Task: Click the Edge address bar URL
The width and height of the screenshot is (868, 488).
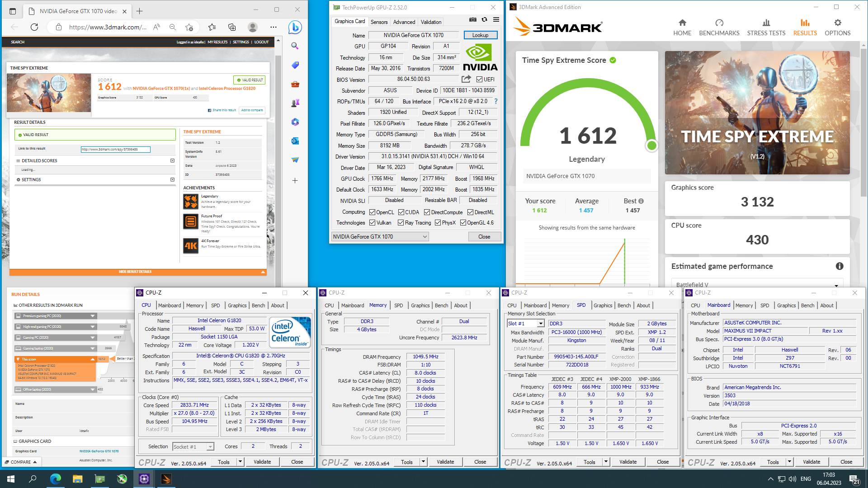Action: click(x=108, y=27)
